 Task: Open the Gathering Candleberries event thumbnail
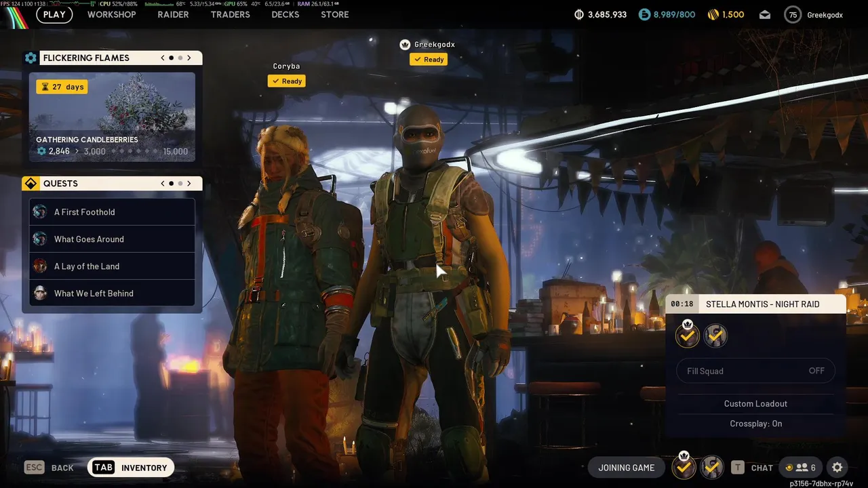pos(112,117)
